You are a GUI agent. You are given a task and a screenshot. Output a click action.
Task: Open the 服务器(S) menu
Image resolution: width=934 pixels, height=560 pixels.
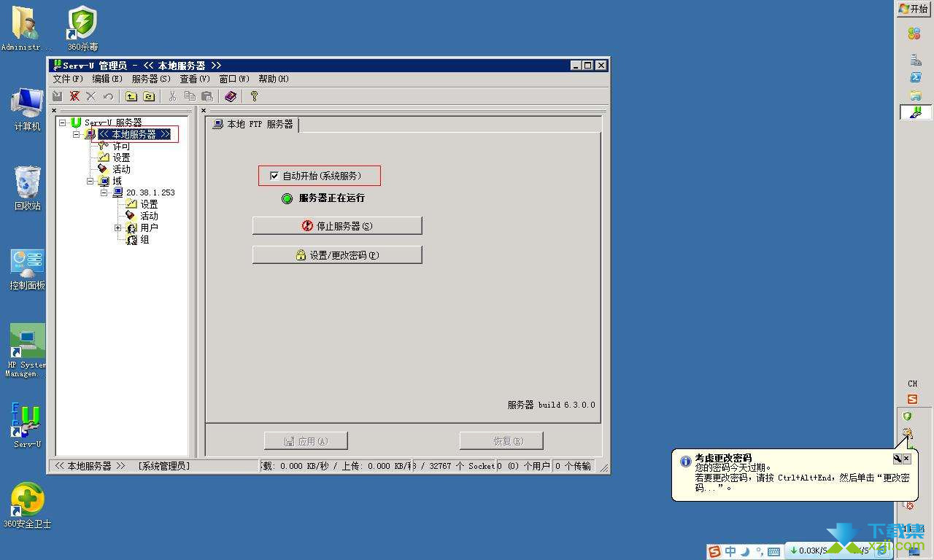click(x=151, y=79)
